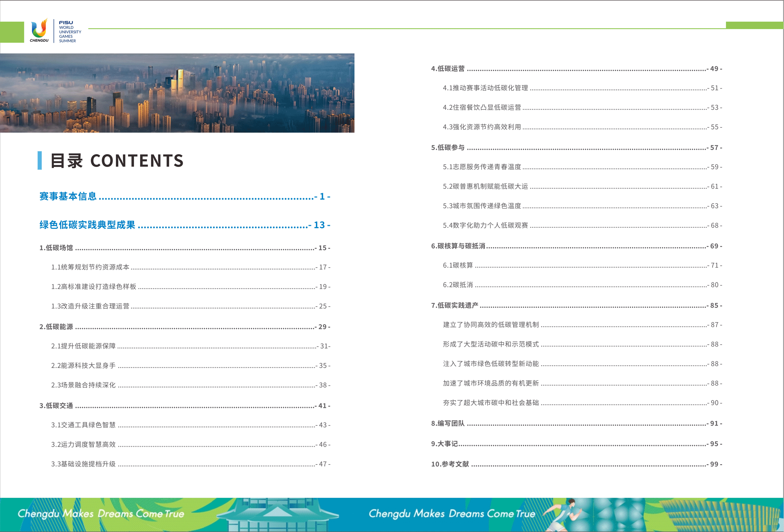This screenshot has width=784, height=532.
Task: Click the Chengdu skyline photo
Action: pos(177,93)
